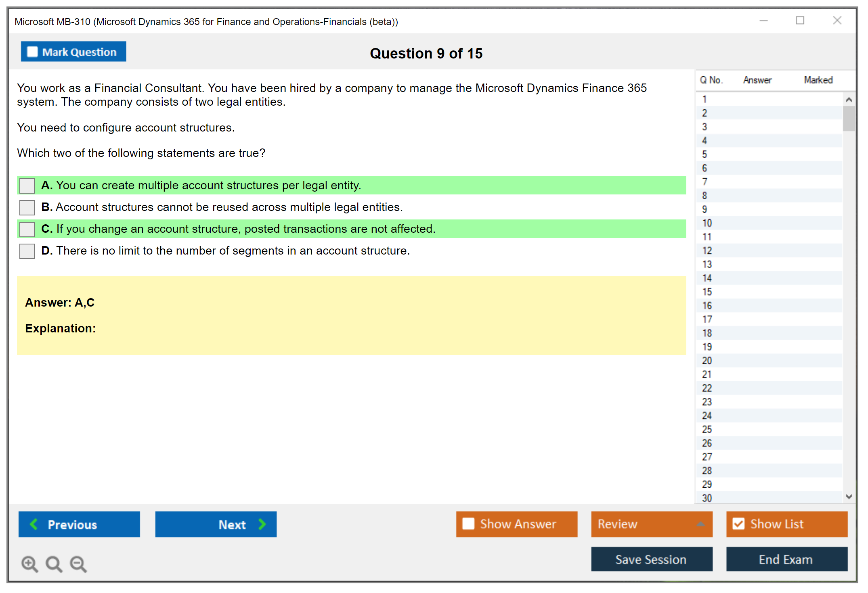Minimize the exam window
This screenshot has height=593, width=868.
763,21
